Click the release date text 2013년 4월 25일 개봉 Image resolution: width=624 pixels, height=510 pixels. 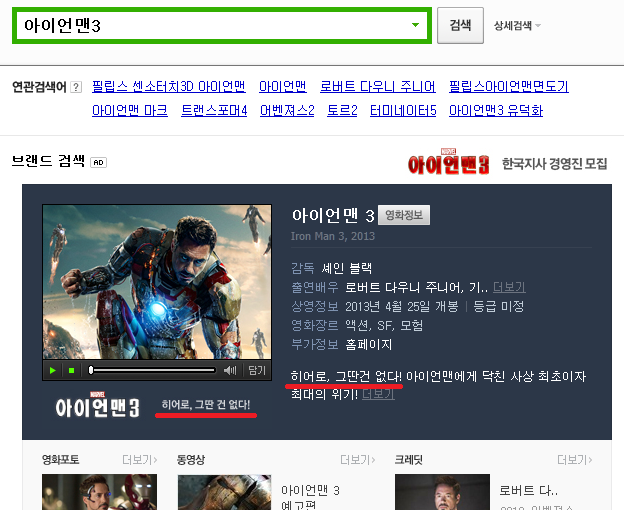point(402,306)
